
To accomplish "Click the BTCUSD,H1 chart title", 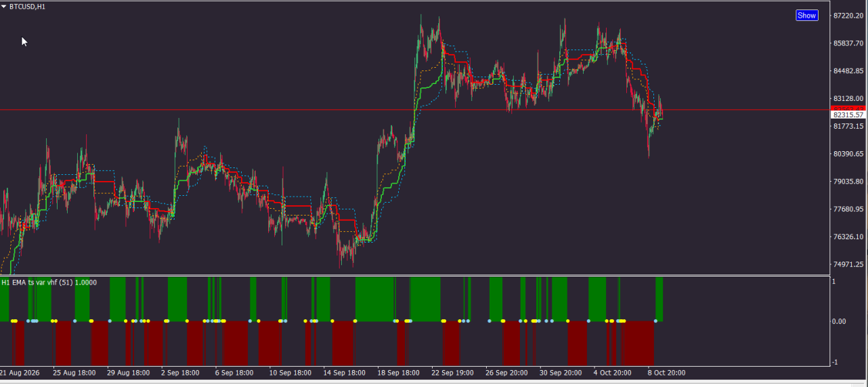I will click(x=27, y=6).
